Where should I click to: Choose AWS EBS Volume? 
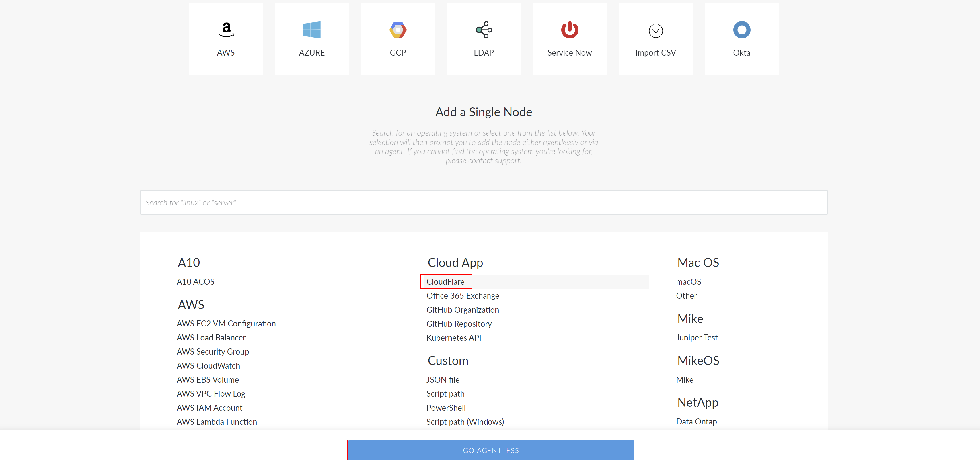pos(208,380)
